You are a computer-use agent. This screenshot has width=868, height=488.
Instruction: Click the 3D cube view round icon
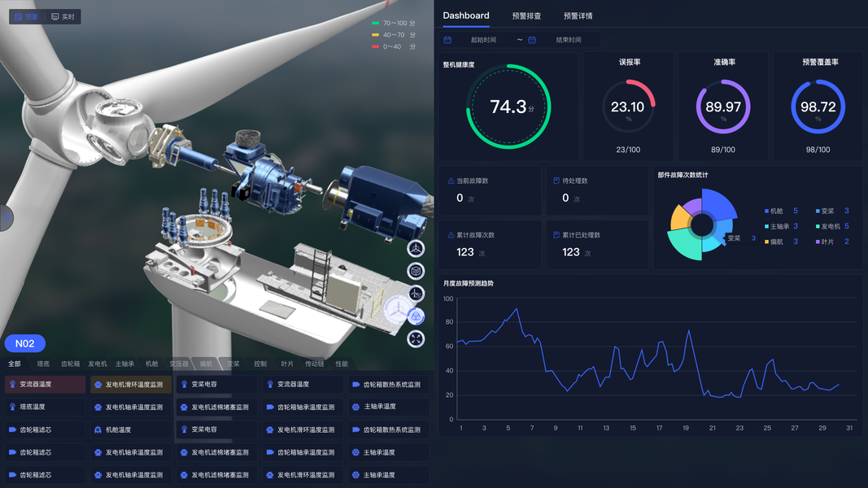coord(416,271)
